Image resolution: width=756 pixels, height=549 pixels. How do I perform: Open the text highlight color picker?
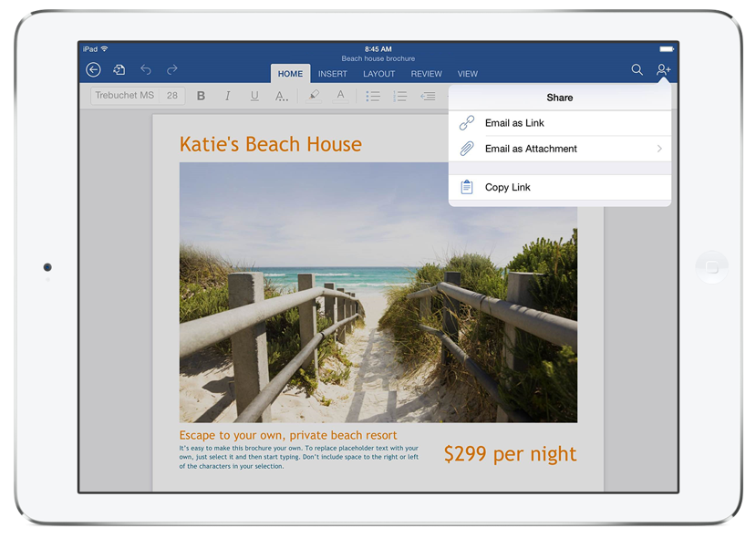point(314,96)
